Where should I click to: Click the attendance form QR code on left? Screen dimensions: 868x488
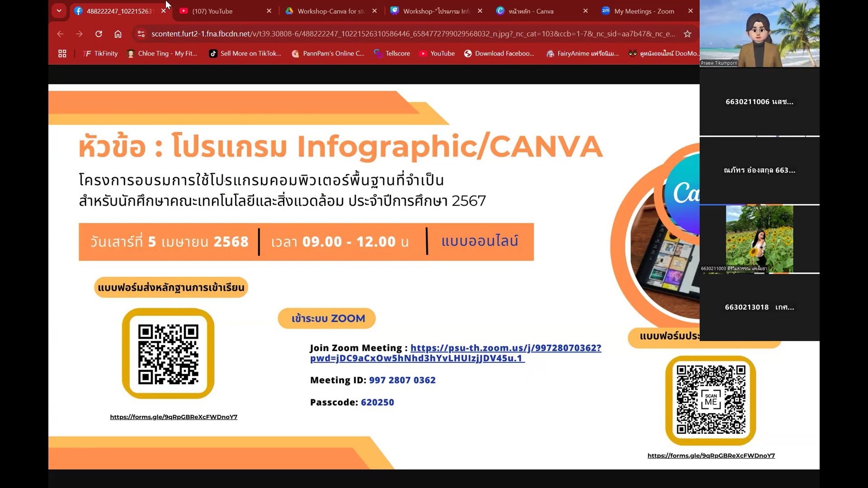168,354
